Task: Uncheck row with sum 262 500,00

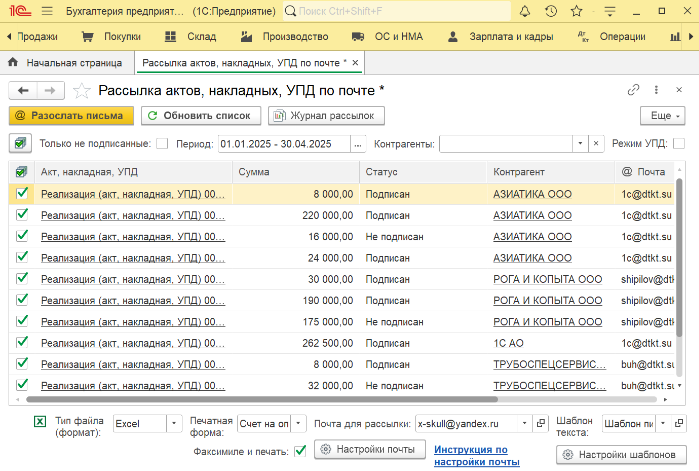Action: (x=21, y=342)
